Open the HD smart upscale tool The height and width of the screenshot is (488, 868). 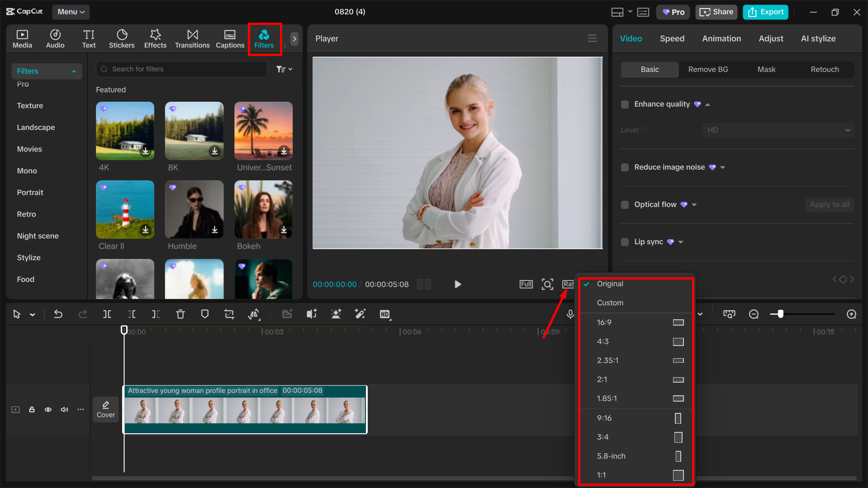pos(385,314)
